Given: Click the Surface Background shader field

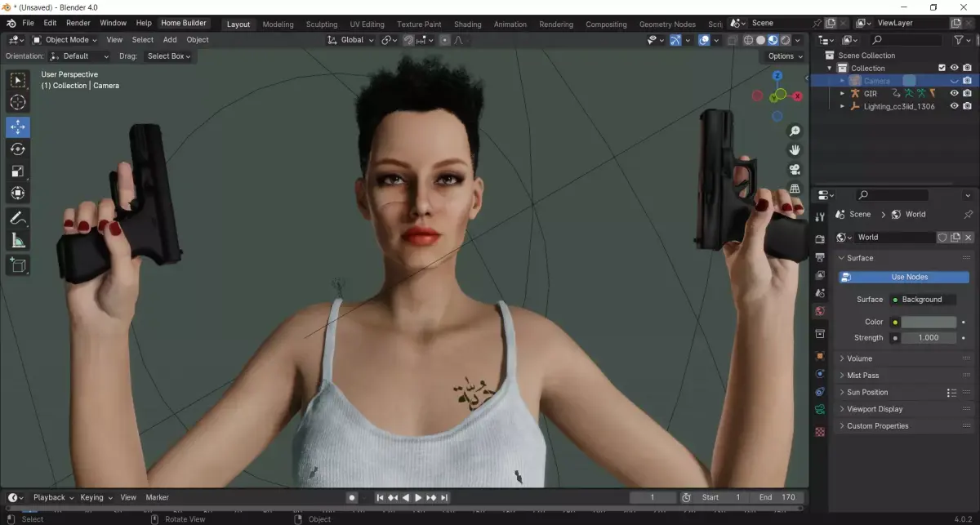Looking at the screenshot, I should pyautogui.click(x=922, y=300).
